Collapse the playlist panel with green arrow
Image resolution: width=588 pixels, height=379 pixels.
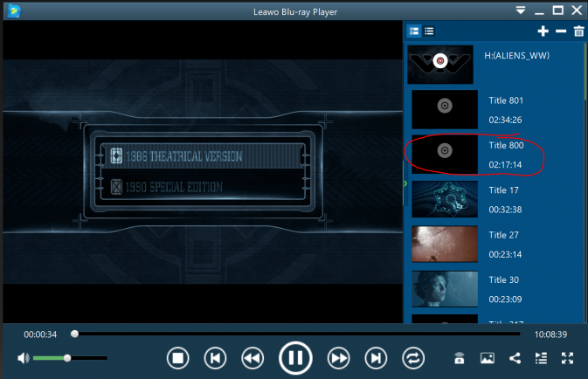(405, 183)
